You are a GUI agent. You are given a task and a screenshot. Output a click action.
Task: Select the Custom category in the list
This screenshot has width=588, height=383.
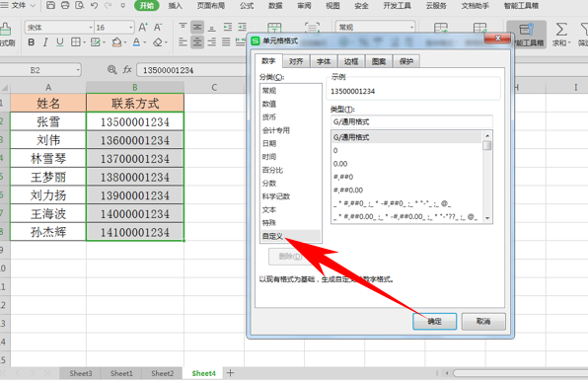tap(291, 236)
